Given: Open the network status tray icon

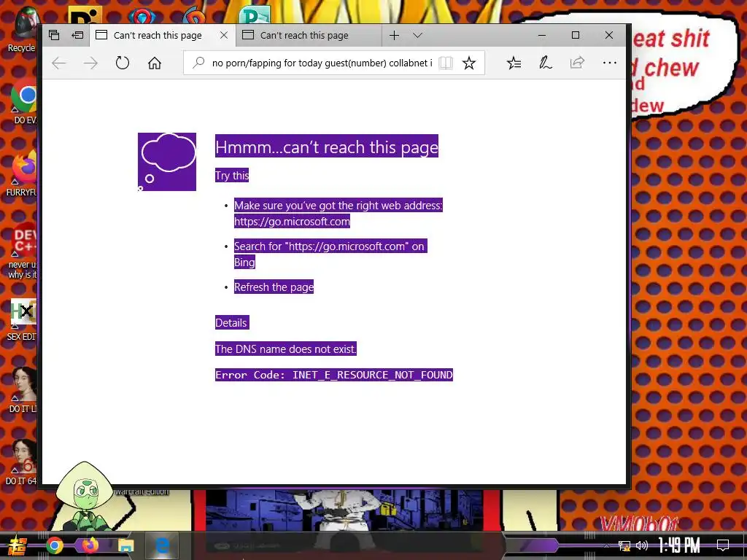Looking at the screenshot, I should click(624, 545).
